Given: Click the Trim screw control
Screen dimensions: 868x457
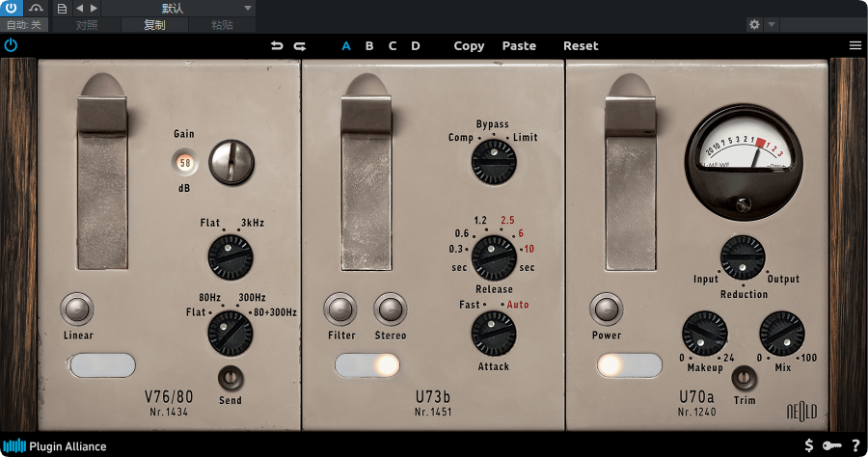Looking at the screenshot, I should (744, 379).
